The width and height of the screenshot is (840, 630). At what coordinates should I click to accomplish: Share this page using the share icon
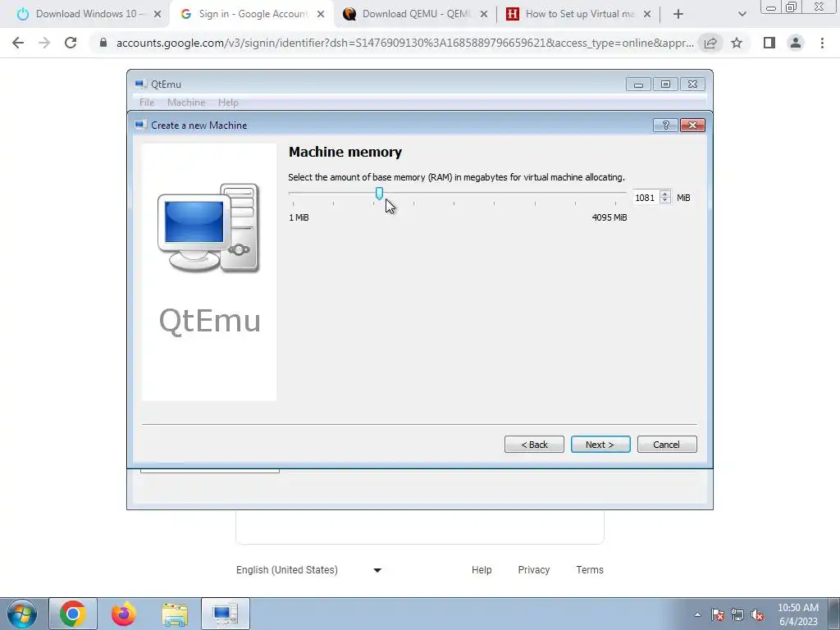coord(710,43)
